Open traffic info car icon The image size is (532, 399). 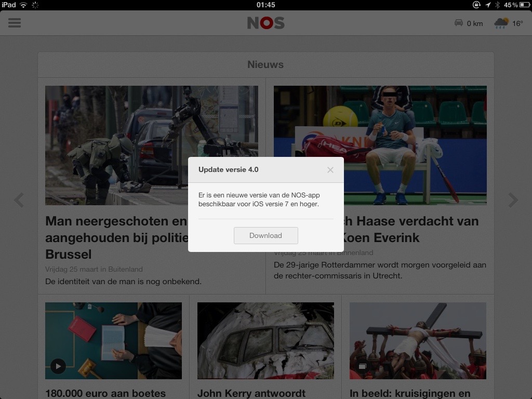pos(458,23)
